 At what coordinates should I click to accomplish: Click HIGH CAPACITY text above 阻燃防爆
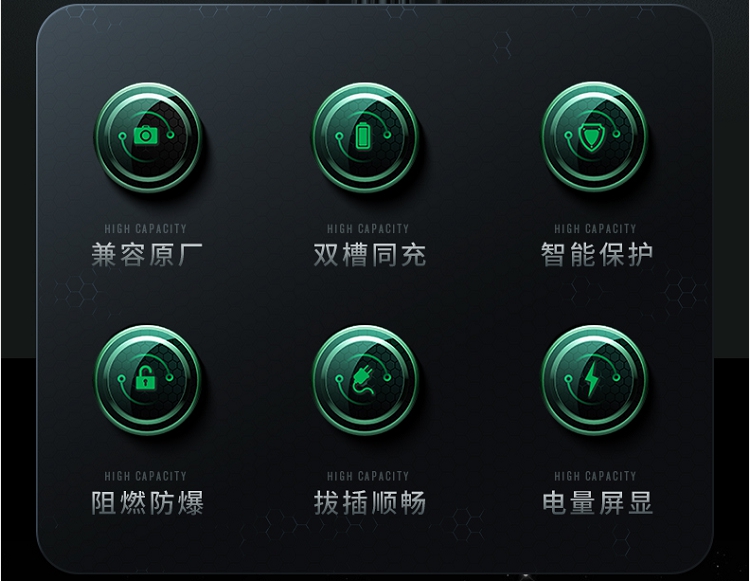(145, 476)
